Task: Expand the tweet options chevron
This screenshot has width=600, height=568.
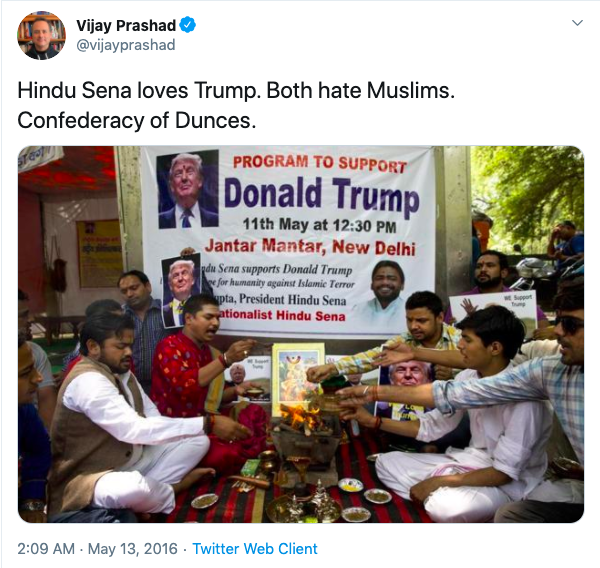Action: [577, 23]
